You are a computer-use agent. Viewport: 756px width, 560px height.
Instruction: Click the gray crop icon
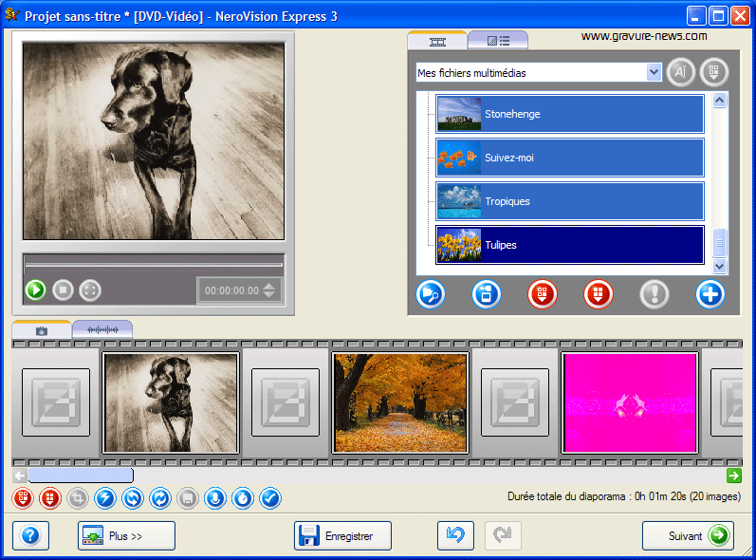point(78,498)
